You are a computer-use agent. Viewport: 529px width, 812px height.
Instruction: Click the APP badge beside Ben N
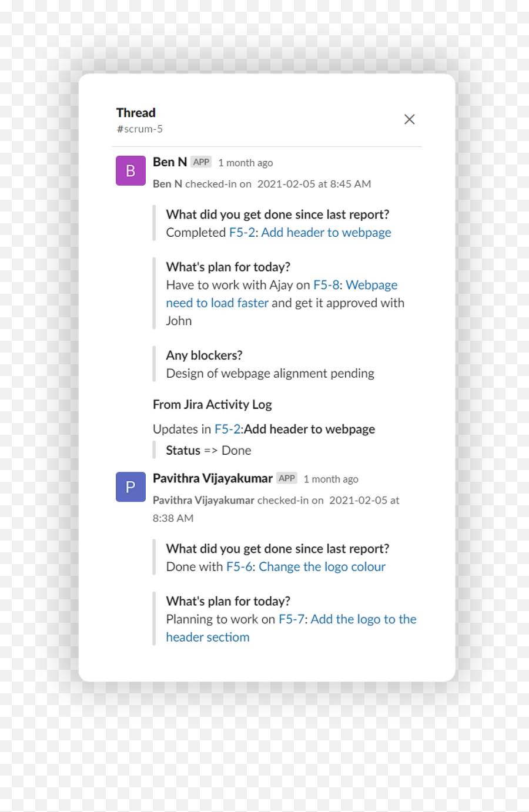tap(201, 162)
